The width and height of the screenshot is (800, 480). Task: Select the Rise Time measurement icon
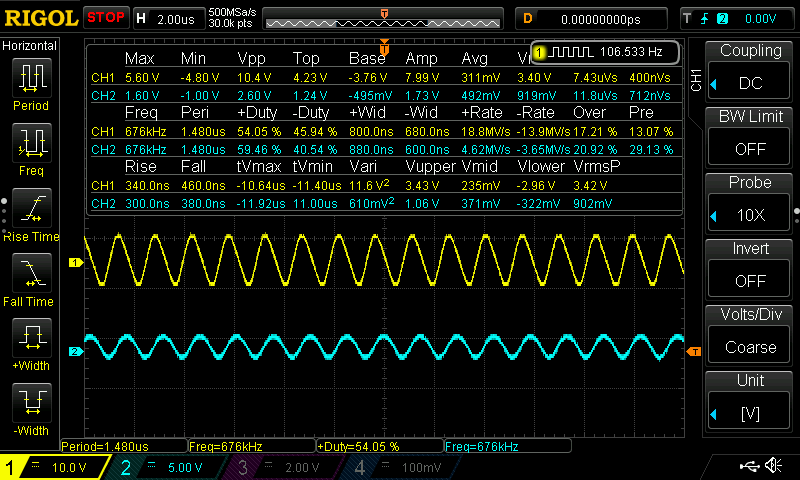32,208
